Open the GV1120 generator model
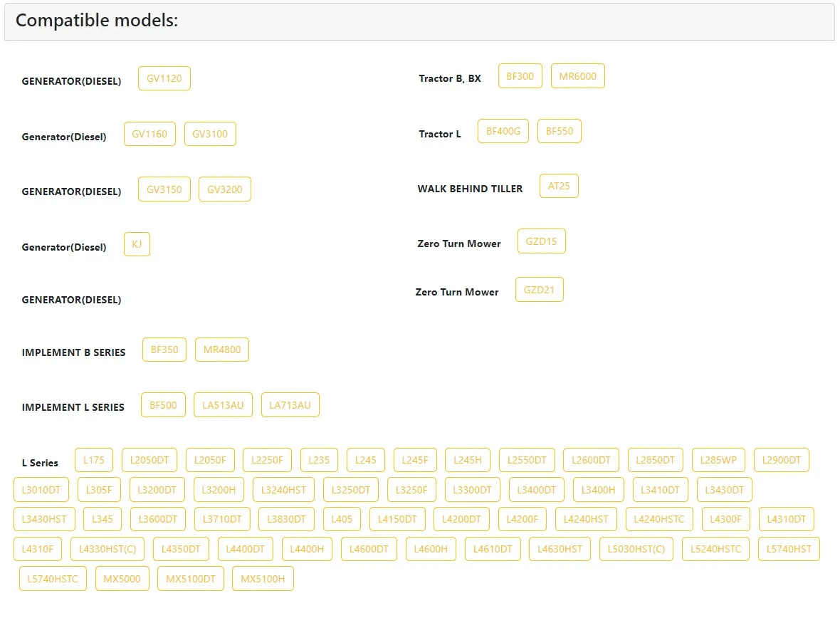The image size is (840, 618). 164,78
